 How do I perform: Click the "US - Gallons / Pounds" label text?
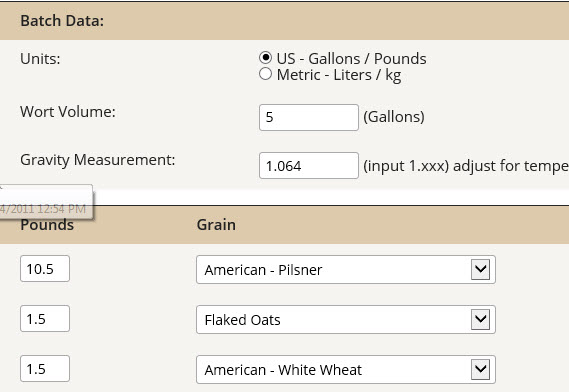point(352,58)
